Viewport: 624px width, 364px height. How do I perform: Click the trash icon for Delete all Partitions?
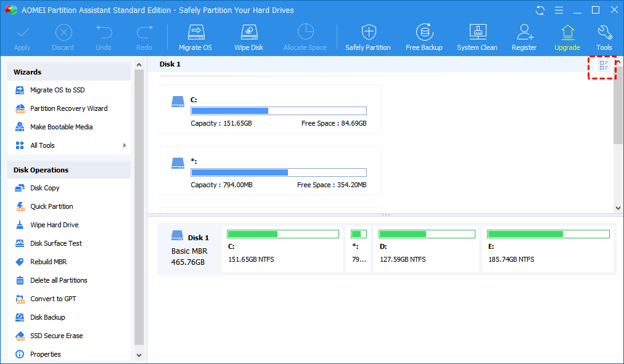20,281
